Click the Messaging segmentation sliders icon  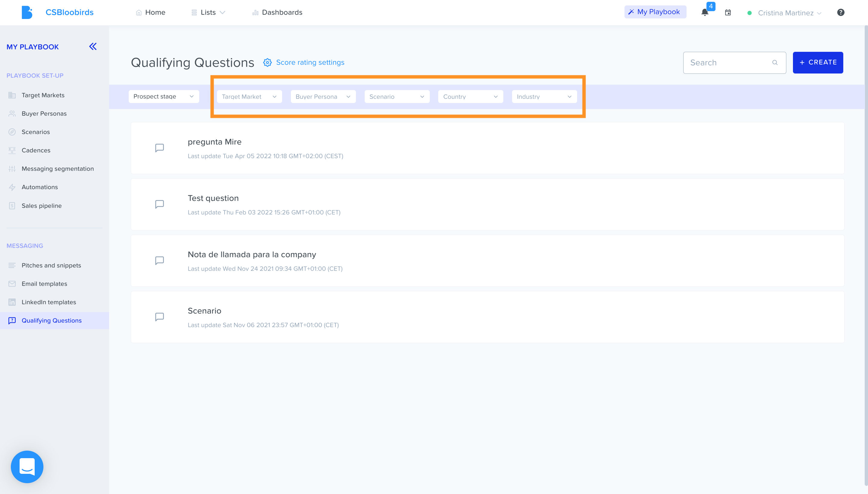coord(12,169)
